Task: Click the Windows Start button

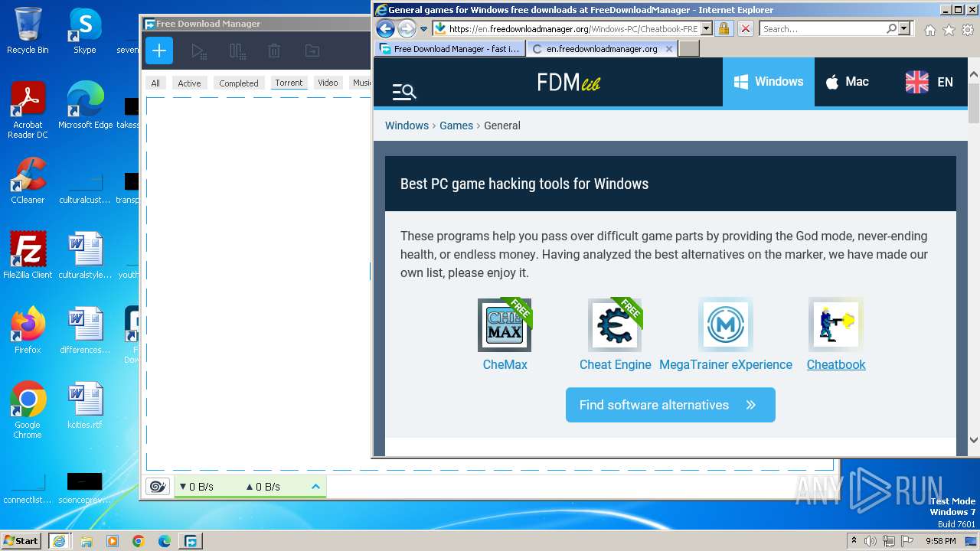Action: pyautogui.click(x=21, y=540)
